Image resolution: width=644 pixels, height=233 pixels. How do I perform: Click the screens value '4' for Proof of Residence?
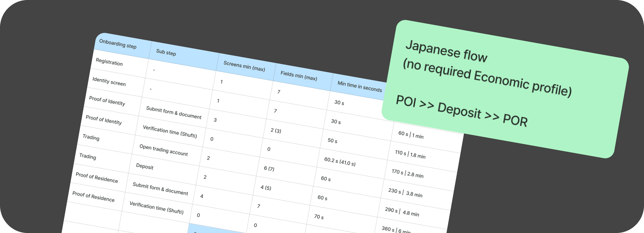click(202, 196)
